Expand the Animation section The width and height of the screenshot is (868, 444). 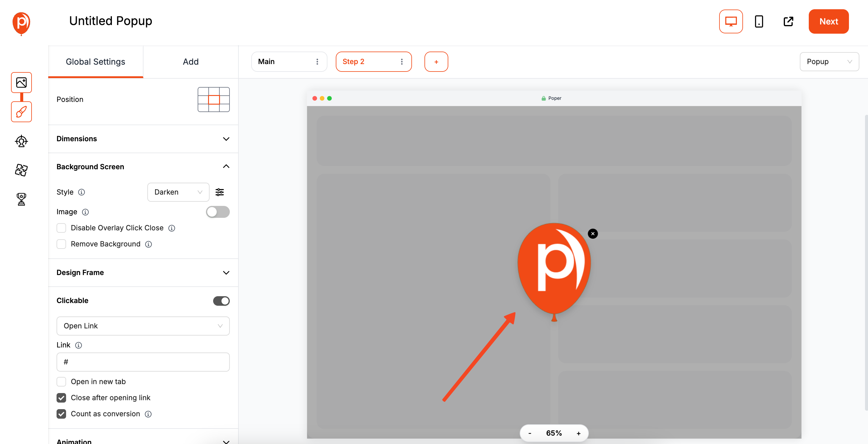coord(143,441)
